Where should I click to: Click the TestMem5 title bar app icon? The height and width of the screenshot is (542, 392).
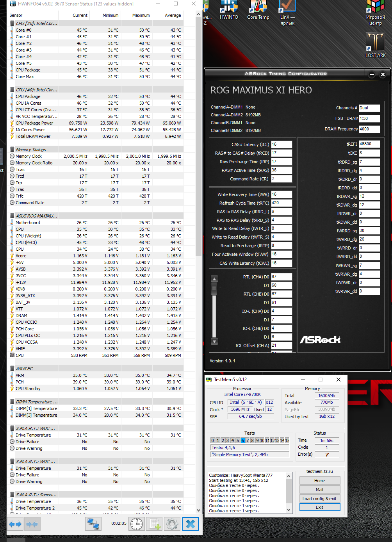coord(209,380)
